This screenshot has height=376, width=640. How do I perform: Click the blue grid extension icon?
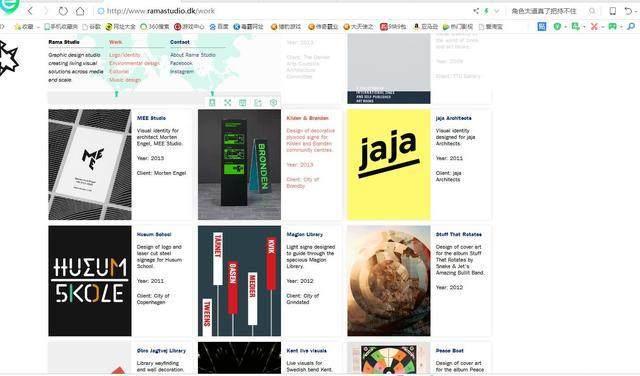coord(542,27)
